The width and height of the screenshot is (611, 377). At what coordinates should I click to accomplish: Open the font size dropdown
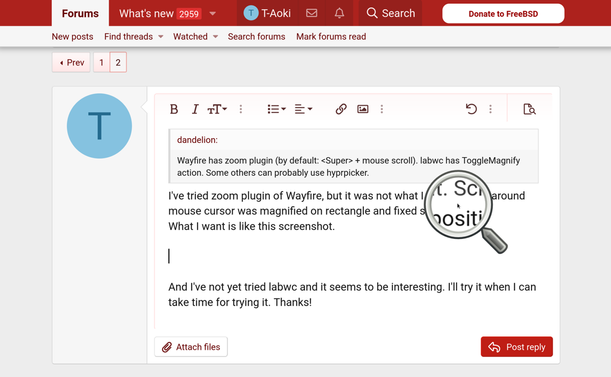(x=217, y=109)
